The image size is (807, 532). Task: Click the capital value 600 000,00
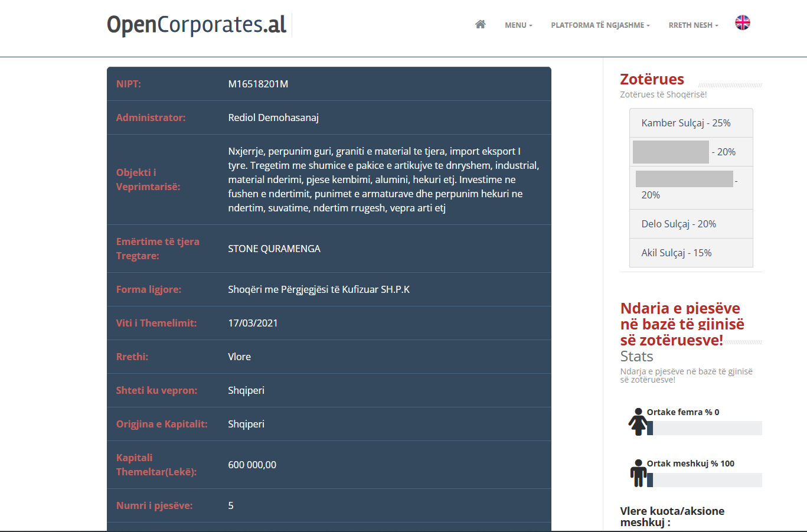252,465
